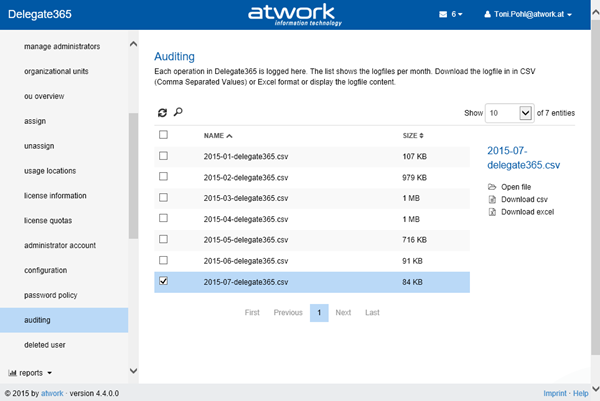Go to Last page in pagination
Image resolution: width=600 pixels, height=401 pixels.
coord(372,313)
